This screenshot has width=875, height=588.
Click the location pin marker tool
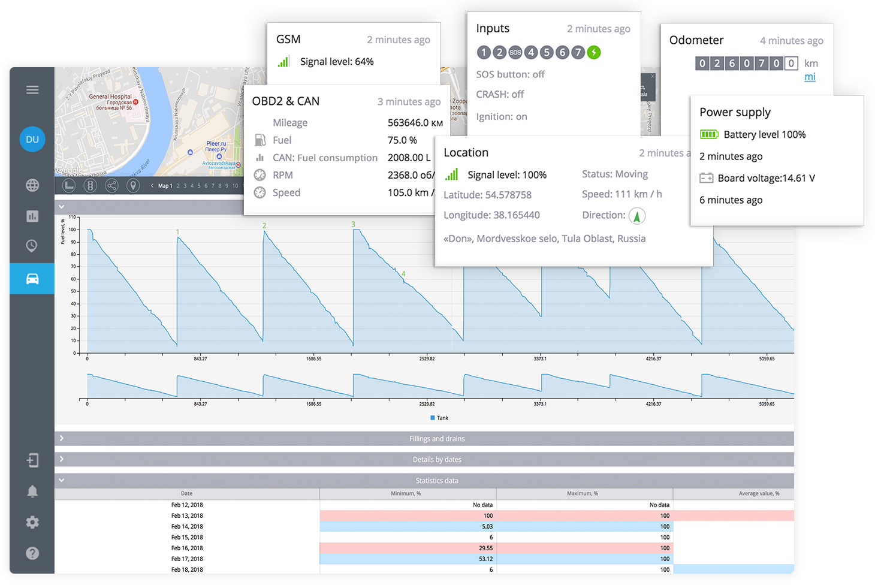[133, 186]
